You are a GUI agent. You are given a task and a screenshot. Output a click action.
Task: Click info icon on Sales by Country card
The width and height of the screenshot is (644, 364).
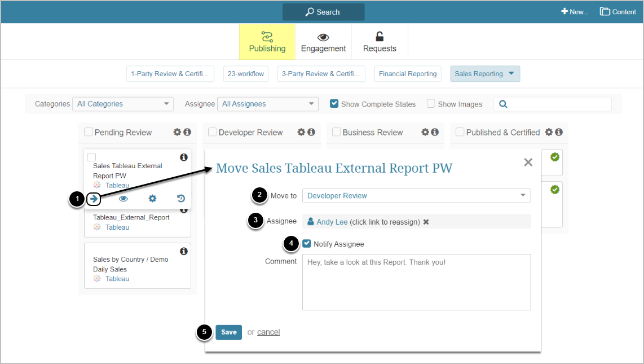(183, 251)
